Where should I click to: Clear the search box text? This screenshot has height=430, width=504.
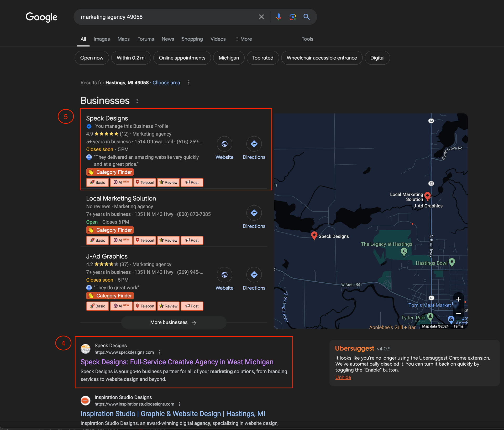point(261,17)
